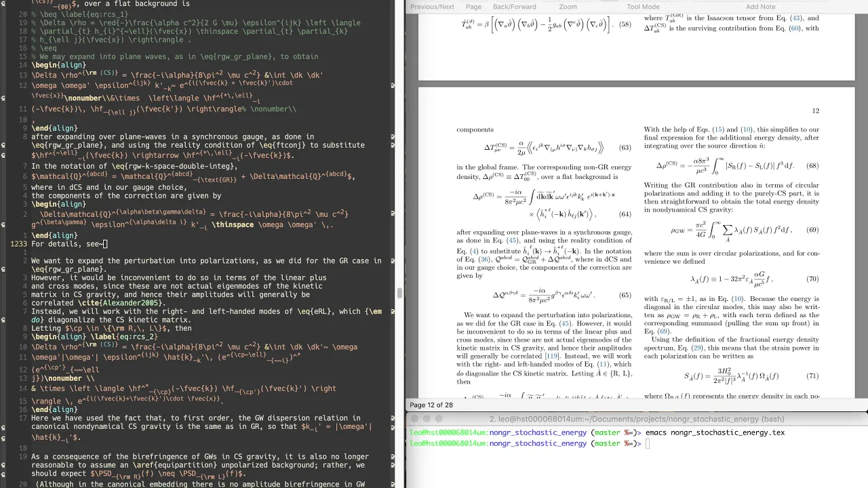
Task: Click the terminal prompt cursor on last line
Action: coord(648,443)
